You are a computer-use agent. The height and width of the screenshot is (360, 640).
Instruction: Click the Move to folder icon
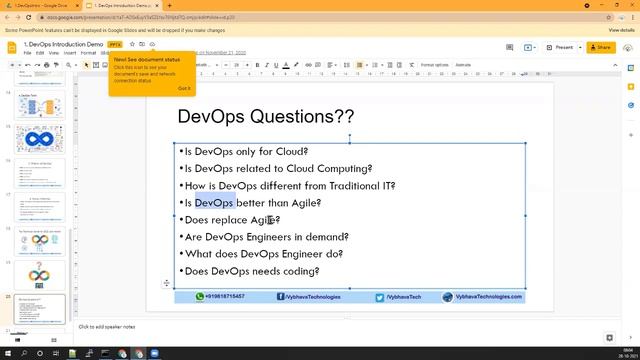142,44
